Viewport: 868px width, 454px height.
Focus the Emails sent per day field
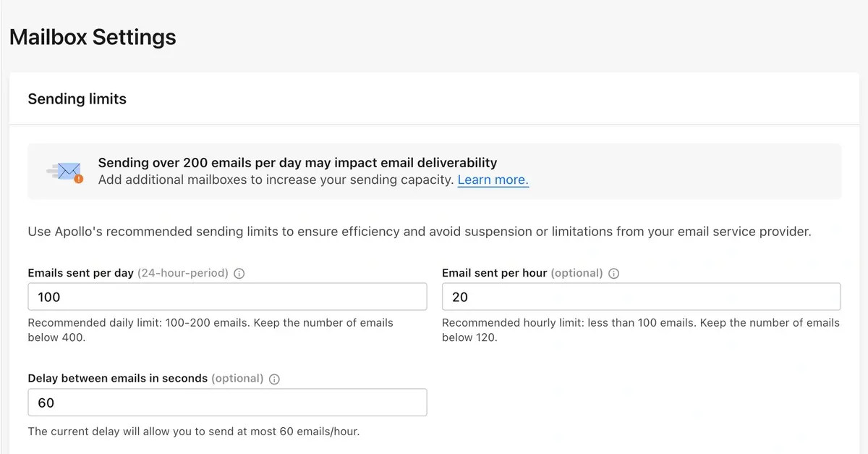(227, 297)
